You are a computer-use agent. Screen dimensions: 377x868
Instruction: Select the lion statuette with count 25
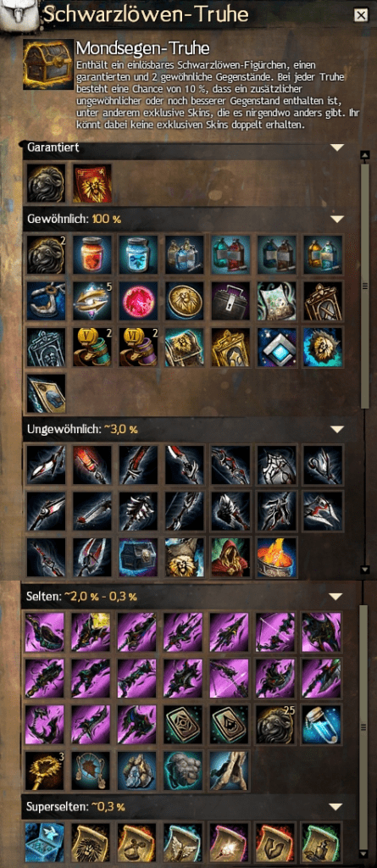[x=276, y=724]
